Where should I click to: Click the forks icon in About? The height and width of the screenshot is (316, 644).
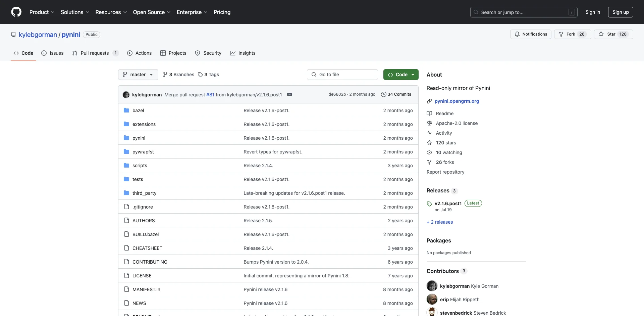click(x=429, y=162)
